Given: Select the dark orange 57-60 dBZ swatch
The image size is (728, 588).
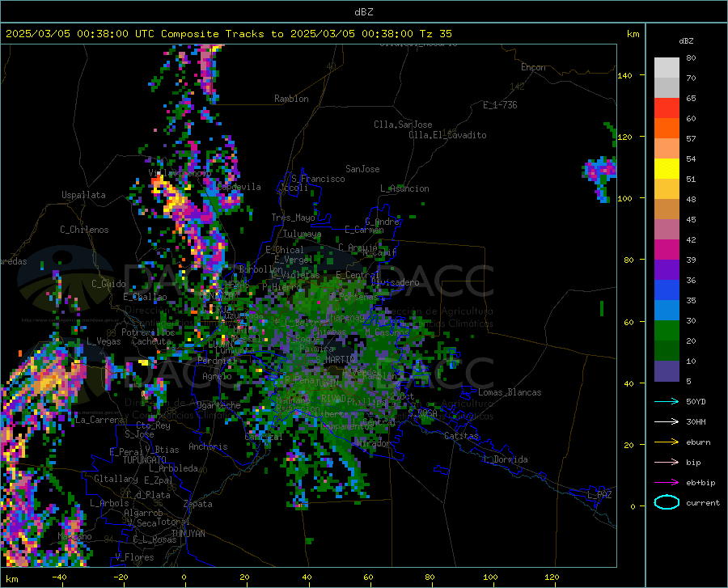Looking at the screenshot, I should (x=667, y=129).
